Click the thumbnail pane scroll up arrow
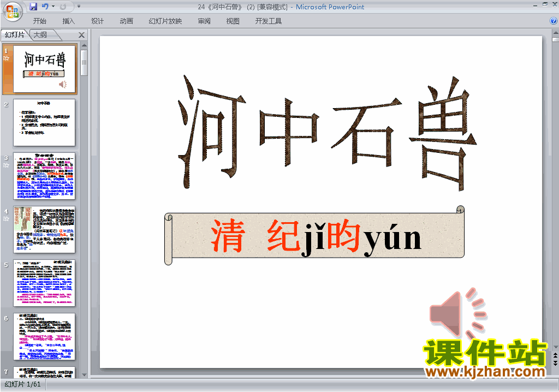This screenshot has height=392, width=559. tap(84, 46)
